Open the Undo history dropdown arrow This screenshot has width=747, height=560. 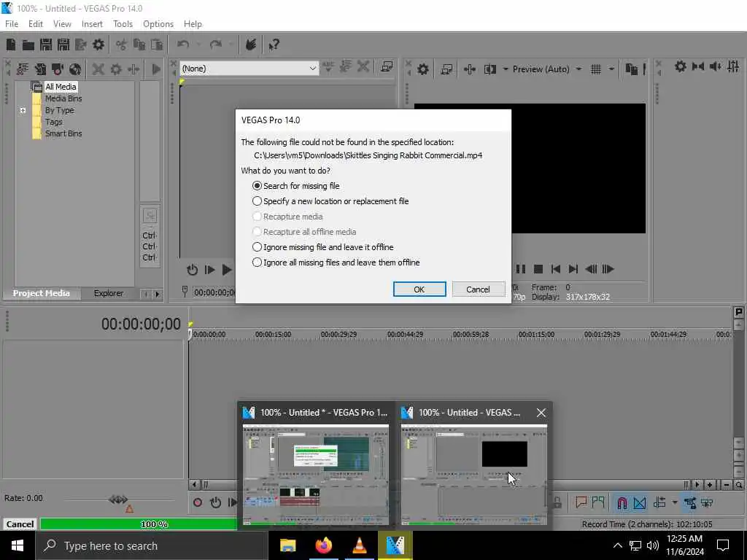pyautogui.click(x=198, y=44)
